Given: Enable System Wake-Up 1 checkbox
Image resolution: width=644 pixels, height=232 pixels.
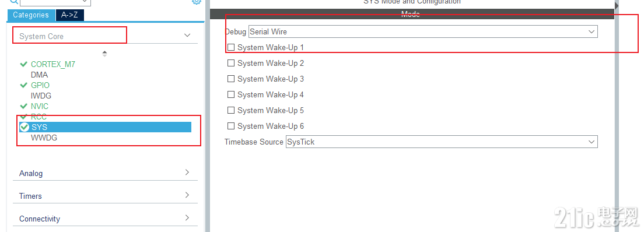Looking at the screenshot, I should pos(231,47).
